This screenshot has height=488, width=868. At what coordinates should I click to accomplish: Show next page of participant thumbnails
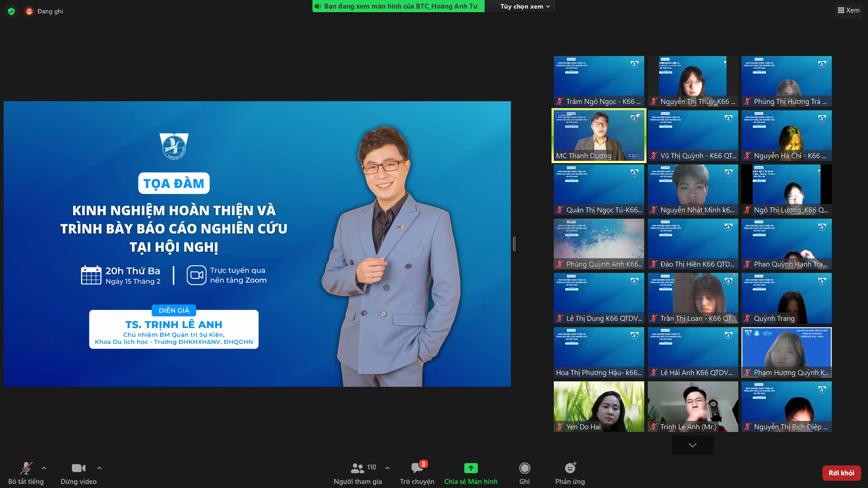click(x=693, y=445)
